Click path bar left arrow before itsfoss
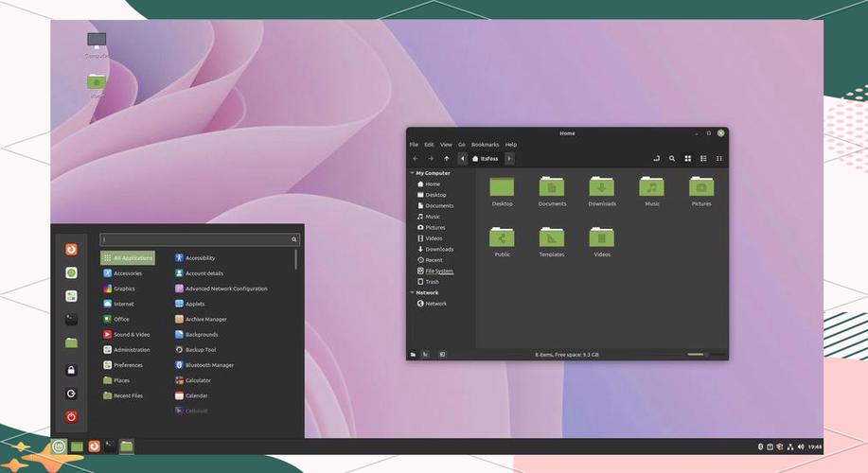Screen dimensions: 868x473 (462, 159)
